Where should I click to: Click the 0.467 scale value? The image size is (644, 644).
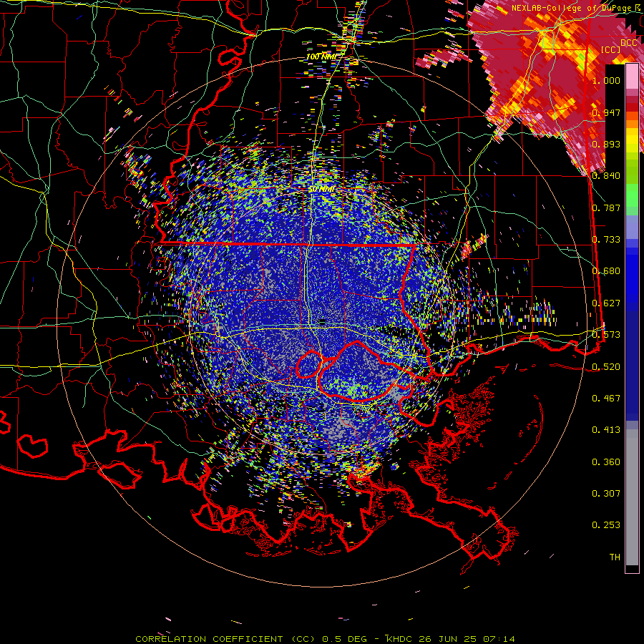[606, 399]
